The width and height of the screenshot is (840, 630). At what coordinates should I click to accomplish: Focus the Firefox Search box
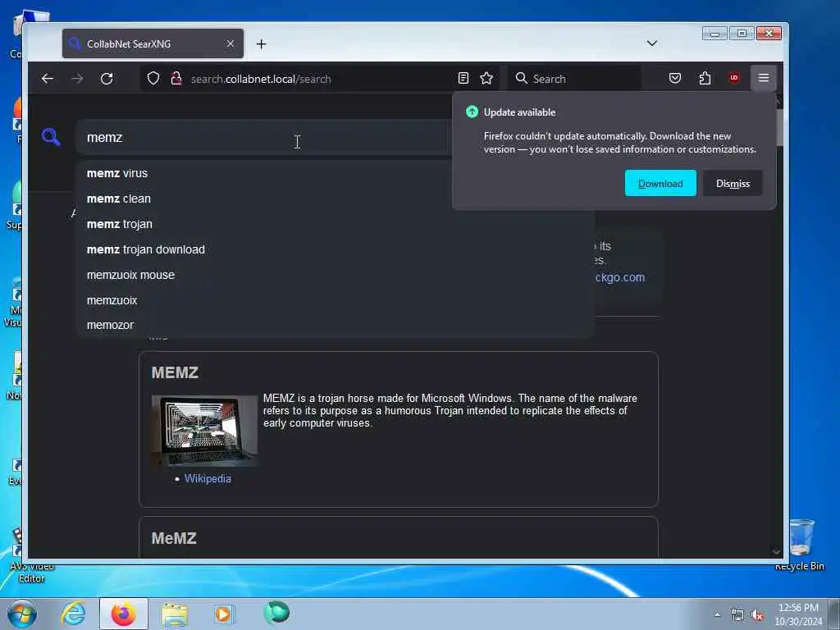tap(574, 79)
